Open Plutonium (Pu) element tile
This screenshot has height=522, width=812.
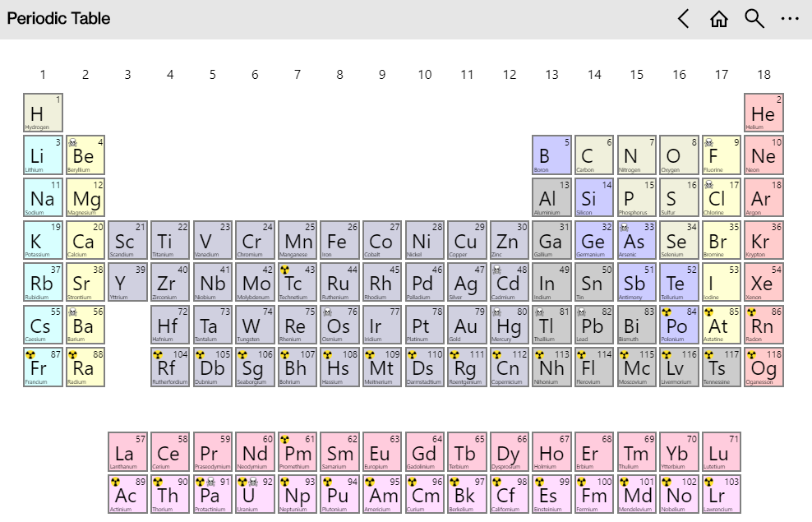[x=339, y=494]
